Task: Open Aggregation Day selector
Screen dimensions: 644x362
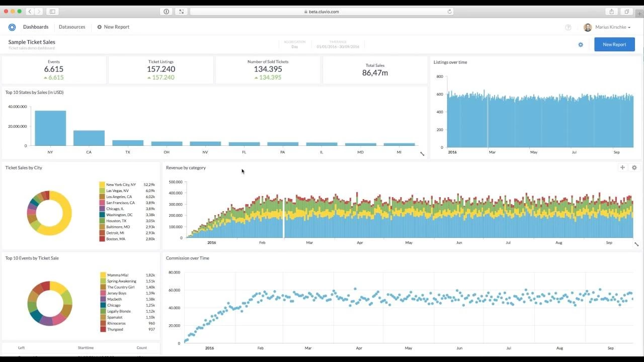Action: pyautogui.click(x=294, y=44)
